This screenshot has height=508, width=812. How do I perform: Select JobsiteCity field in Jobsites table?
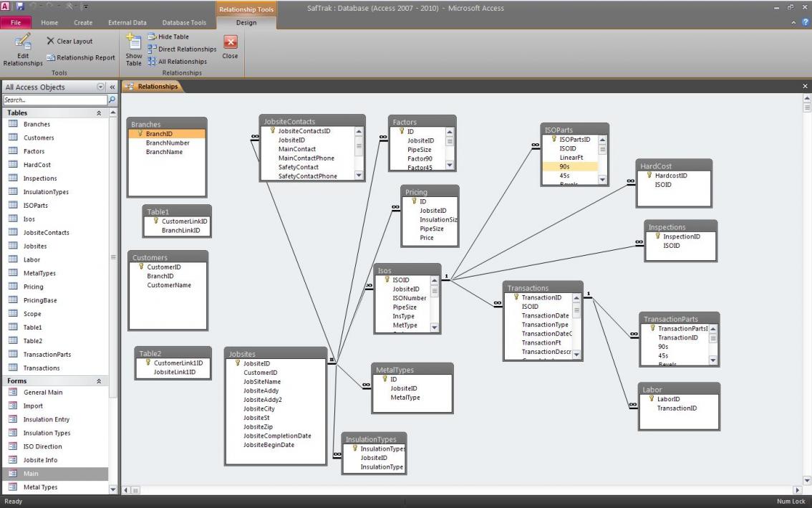[x=259, y=408]
